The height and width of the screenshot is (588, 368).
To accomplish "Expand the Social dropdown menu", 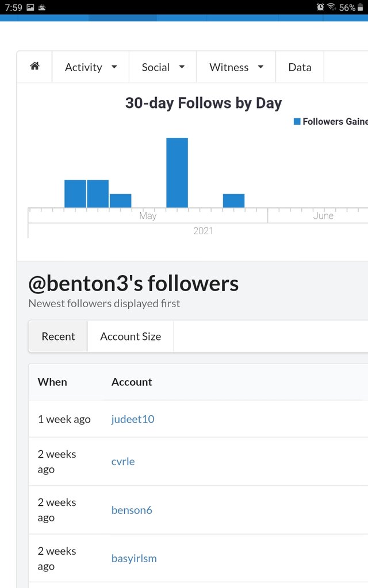I will 163,67.
